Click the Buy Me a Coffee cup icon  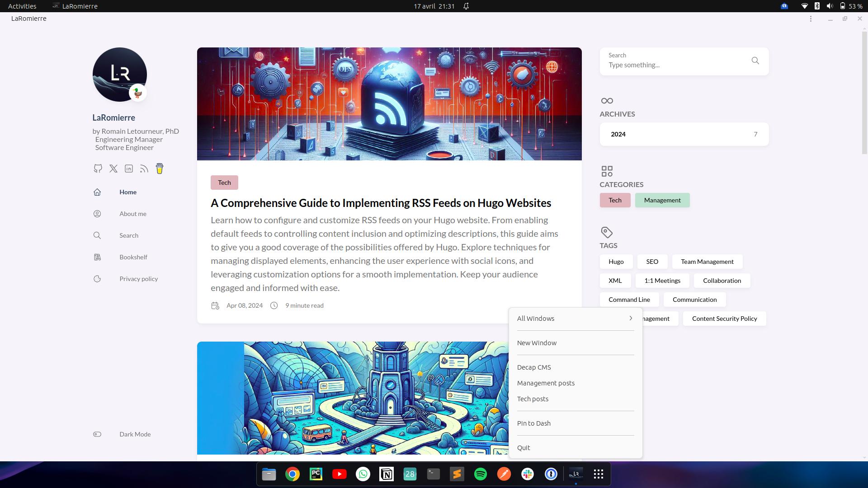click(160, 169)
